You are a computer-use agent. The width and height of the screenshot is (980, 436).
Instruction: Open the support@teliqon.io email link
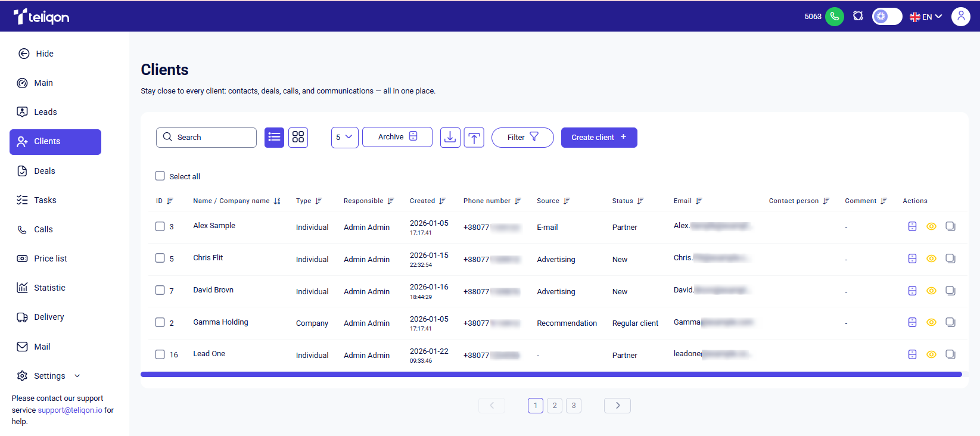click(x=70, y=410)
